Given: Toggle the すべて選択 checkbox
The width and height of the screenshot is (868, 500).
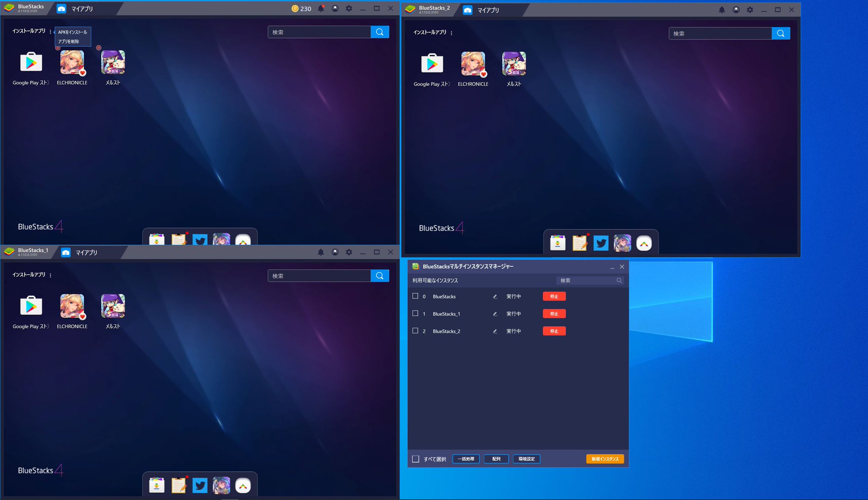Looking at the screenshot, I should click(x=416, y=459).
